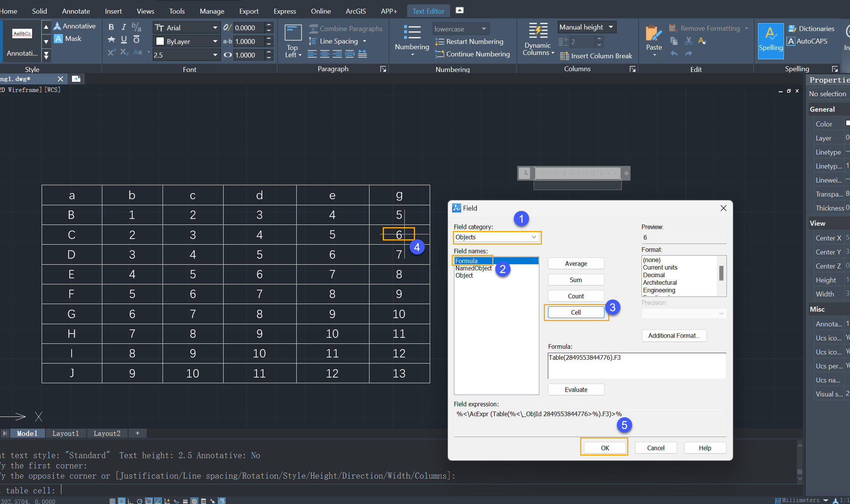Image resolution: width=850 pixels, height=504 pixels.
Task: Open the Arial font dropdown
Action: (215, 28)
